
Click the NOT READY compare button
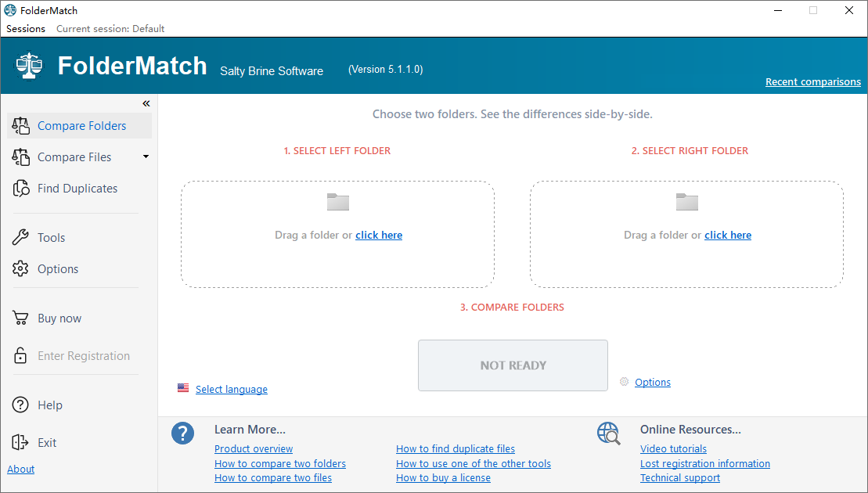click(x=513, y=365)
